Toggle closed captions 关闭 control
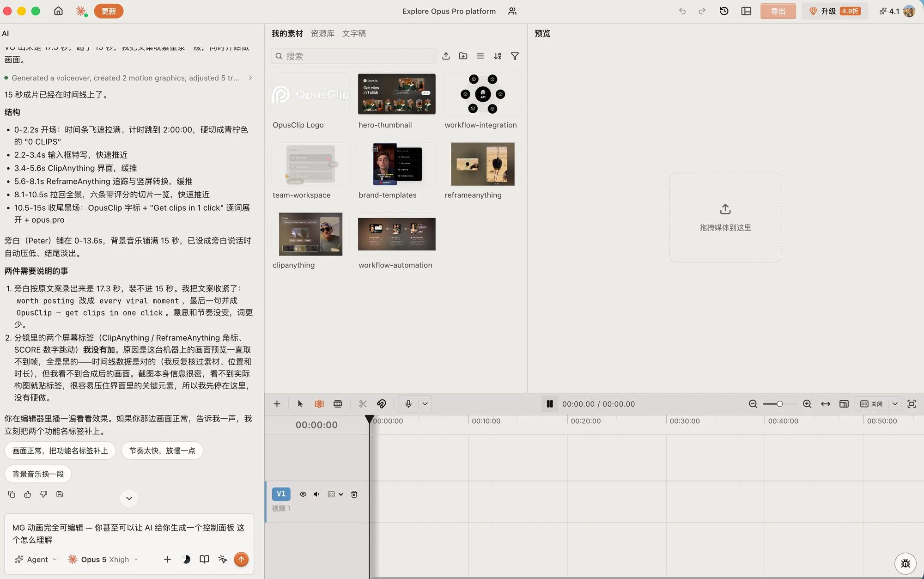 point(872,404)
